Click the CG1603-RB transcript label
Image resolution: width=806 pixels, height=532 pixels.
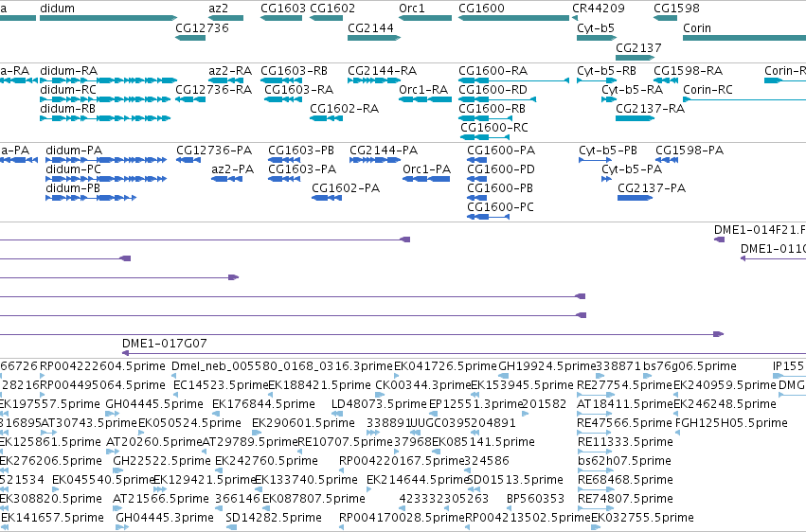pyautogui.click(x=294, y=71)
